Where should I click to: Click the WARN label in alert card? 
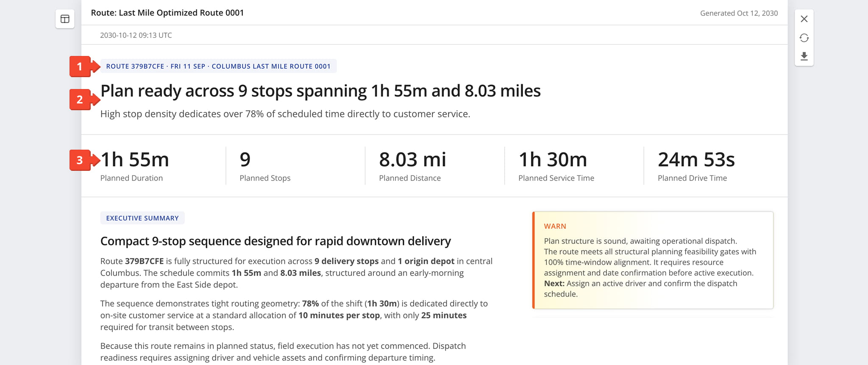555,226
